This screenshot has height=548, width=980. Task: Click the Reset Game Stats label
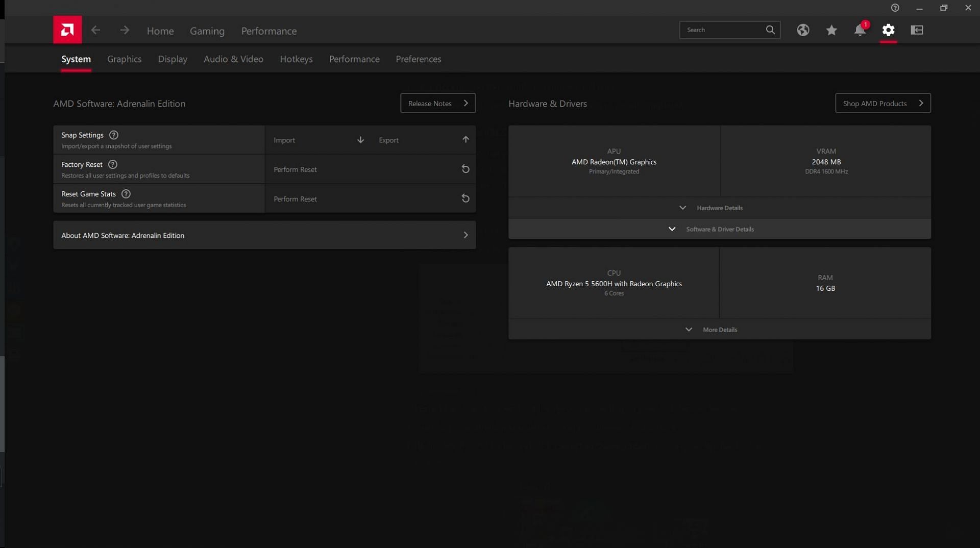click(88, 194)
